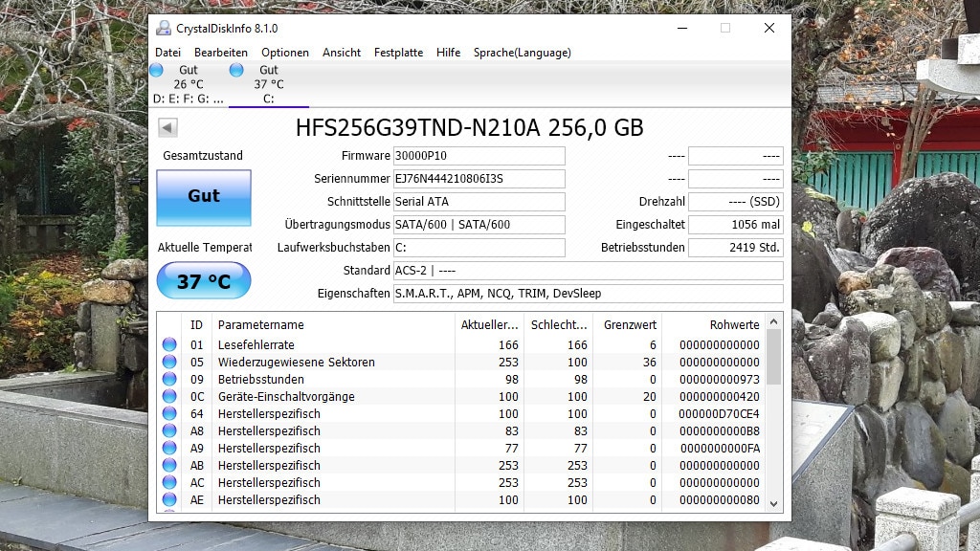Viewport: 980px width, 551px height.
Task: Click status circle of row ID AC
Action: point(169,482)
